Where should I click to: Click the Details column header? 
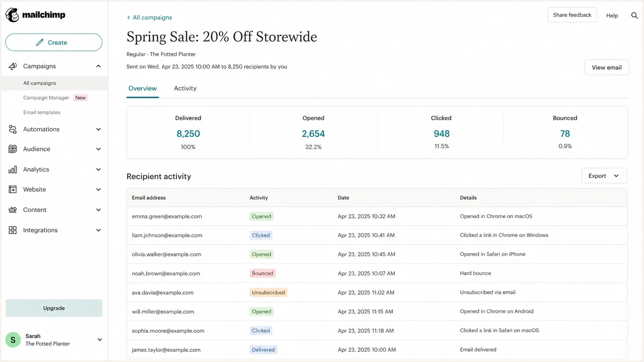[x=468, y=198]
